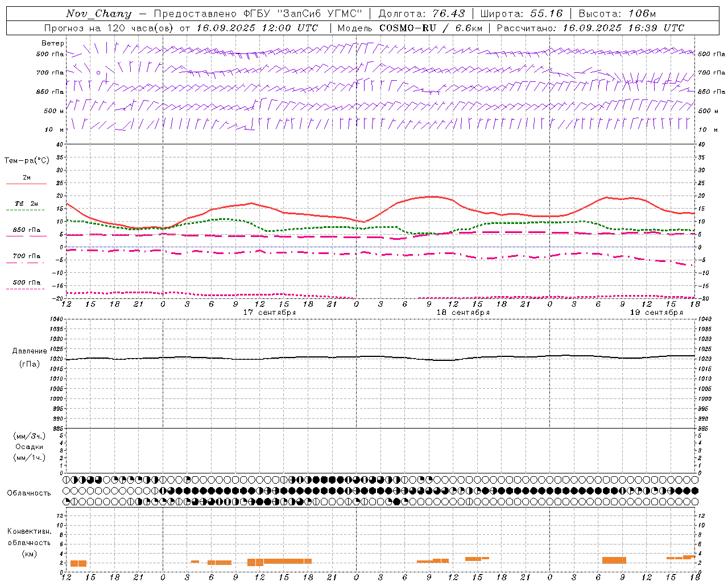
Task: Click the computed time "Рассчитано: 16.09.2025 16:39 UTC"
Action: click(590, 28)
